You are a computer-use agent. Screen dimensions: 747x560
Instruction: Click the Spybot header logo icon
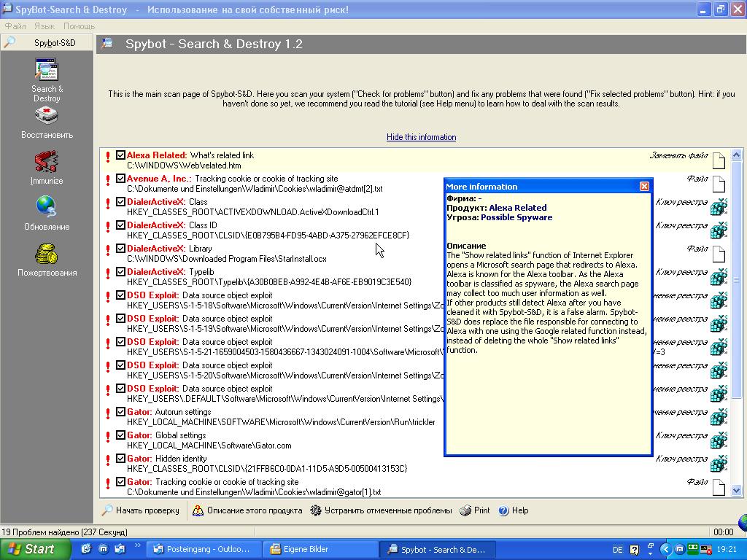coord(108,44)
